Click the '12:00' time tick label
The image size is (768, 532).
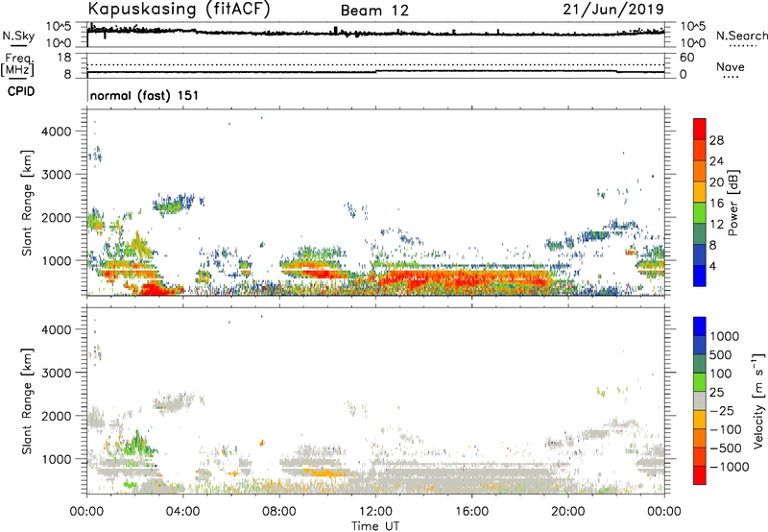pyautogui.click(x=375, y=512)
